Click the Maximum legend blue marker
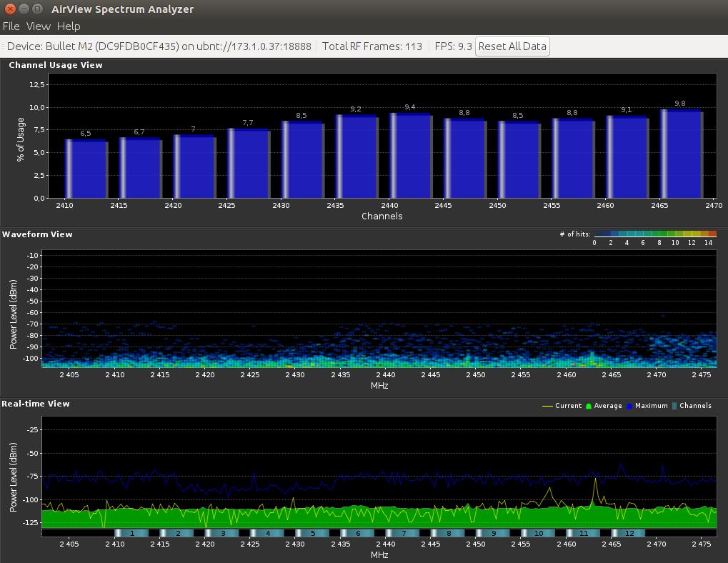This screenshot has width=728, height=563. pos(629,406)
